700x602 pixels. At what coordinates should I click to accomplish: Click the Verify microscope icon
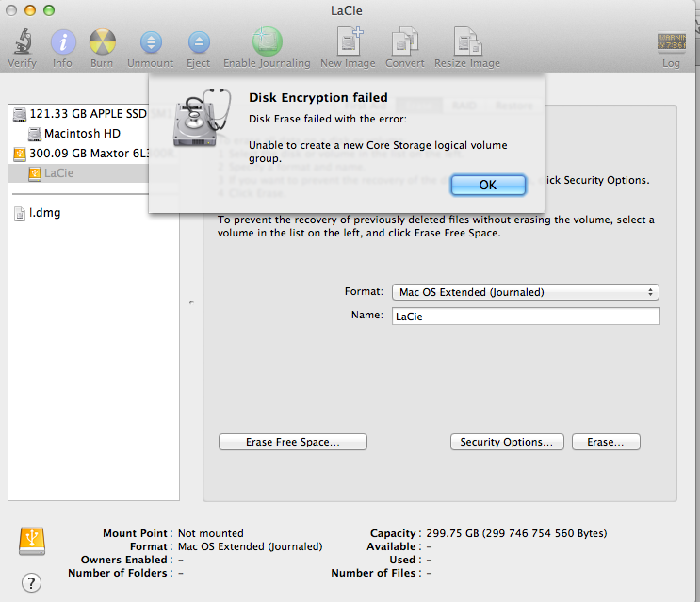(23, 41)
